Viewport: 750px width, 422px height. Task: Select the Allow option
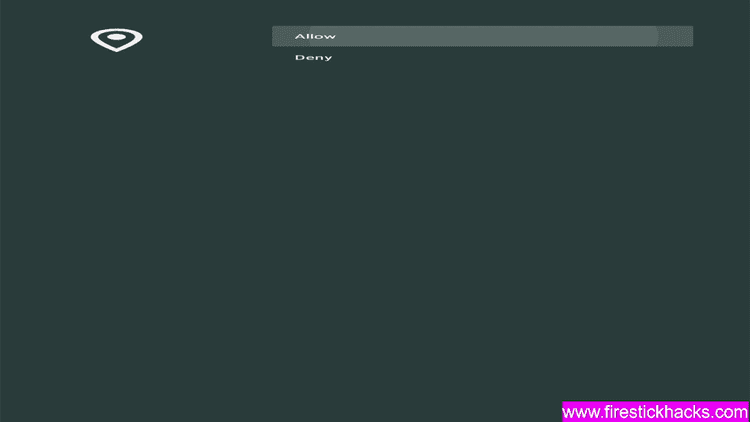482,36
